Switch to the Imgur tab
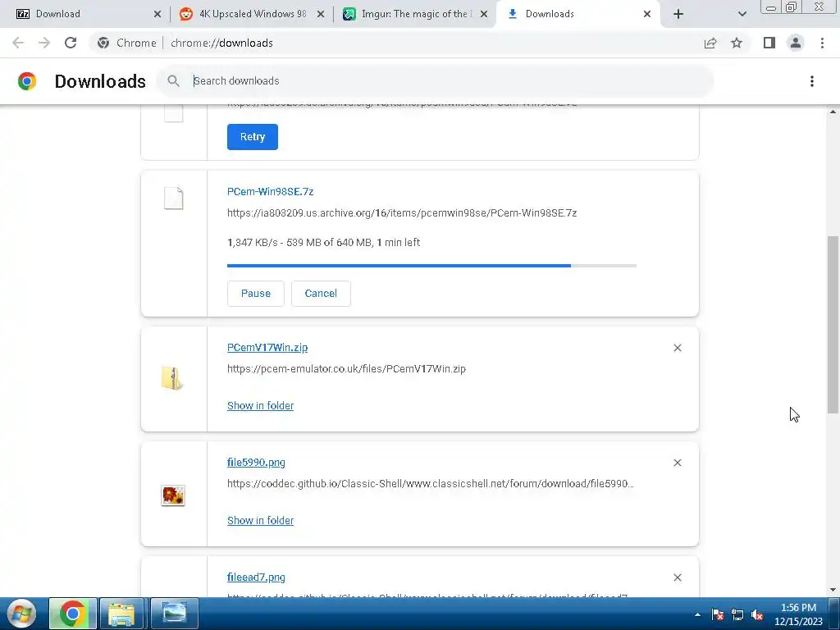Image resolution: width=840 pixels, height=630 pixels. [x=415, y=14]
